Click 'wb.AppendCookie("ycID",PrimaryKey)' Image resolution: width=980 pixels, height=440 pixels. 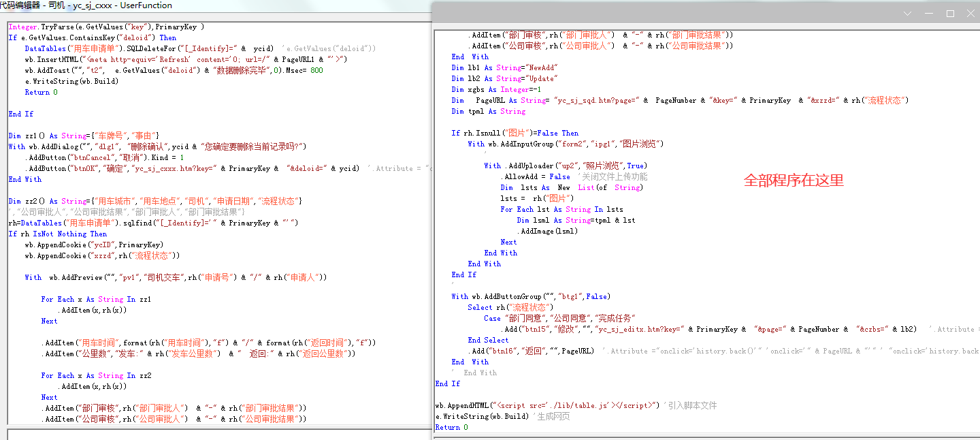coord(94,245)
